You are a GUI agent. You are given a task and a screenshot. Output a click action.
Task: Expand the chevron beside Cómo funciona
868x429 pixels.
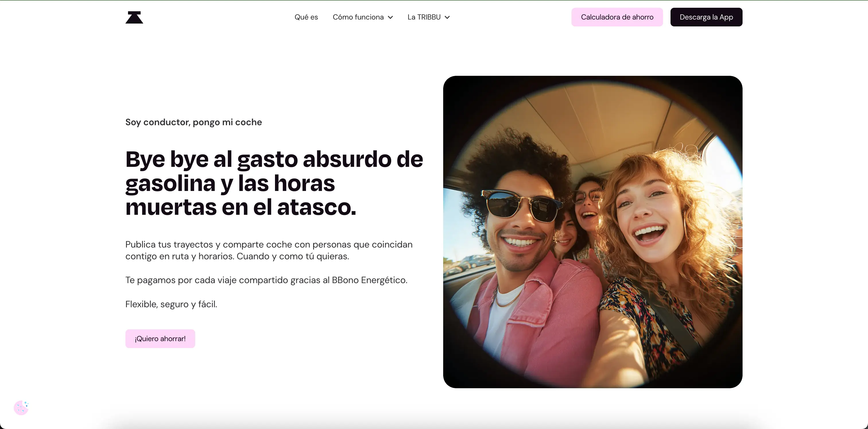390,18
